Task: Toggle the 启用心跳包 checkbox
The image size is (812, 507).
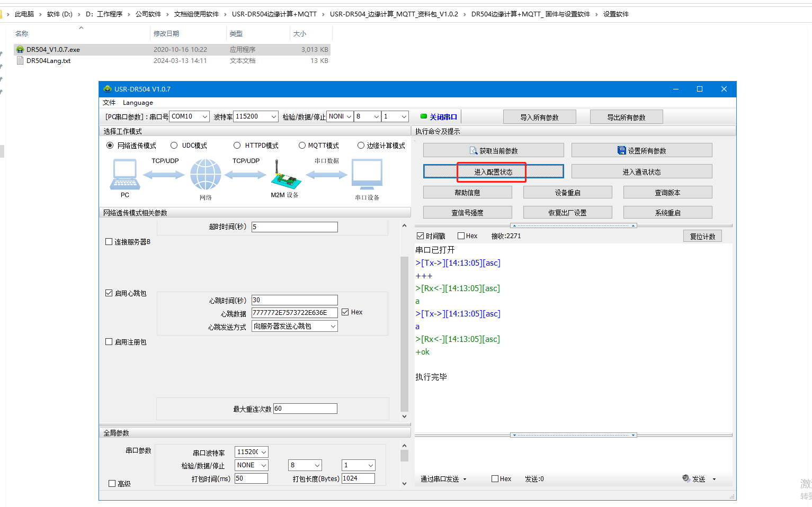Action: [109, 293]
